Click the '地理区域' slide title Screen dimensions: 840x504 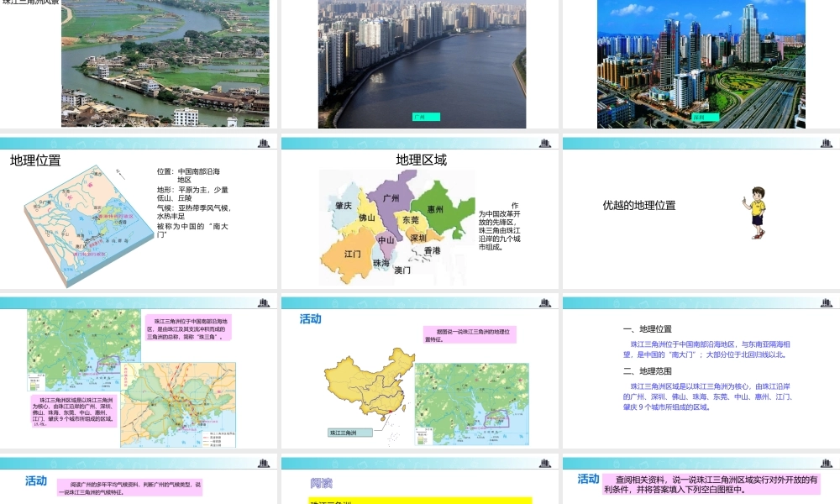(421, 160)
